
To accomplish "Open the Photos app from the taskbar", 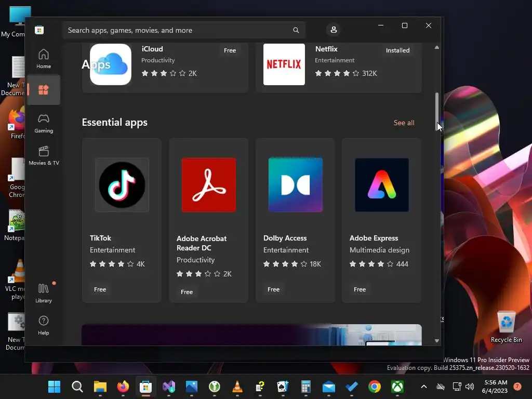I will (x=191, y=387).
